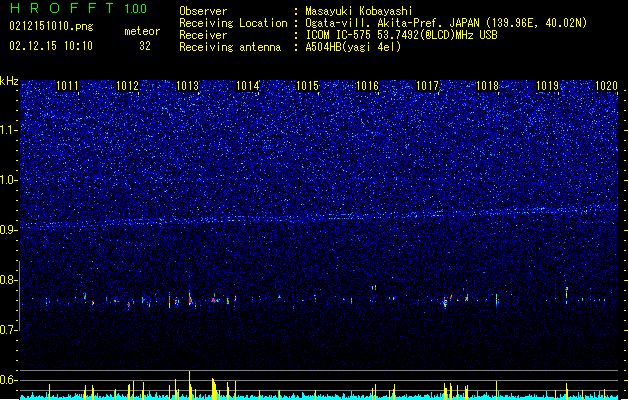Viewport: 629px width, 400px height.
Task: Click the 1012 time marker
Action: coord(127,86)
